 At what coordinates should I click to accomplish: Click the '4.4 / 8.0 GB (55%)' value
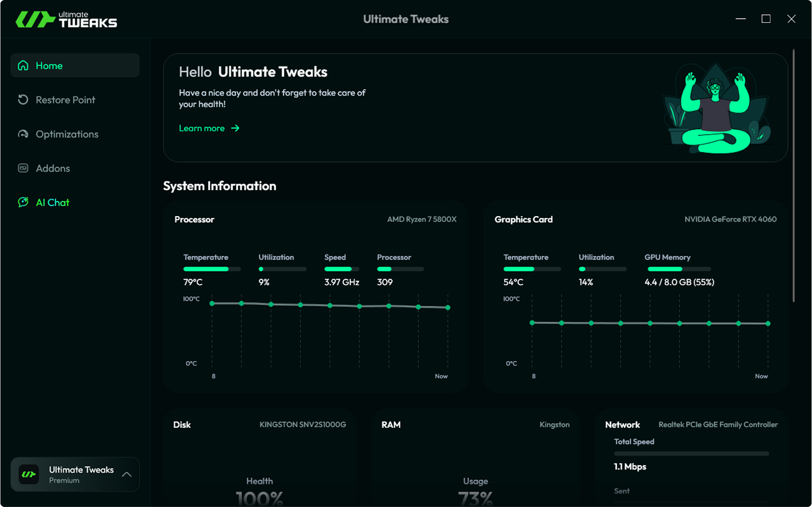click(x=679, y=282)
